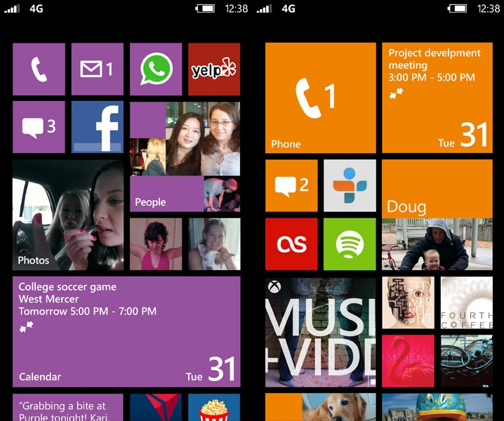Open the purple Calendar wide tile
This screenshot has width=504, height=421.
pos(126,332)
